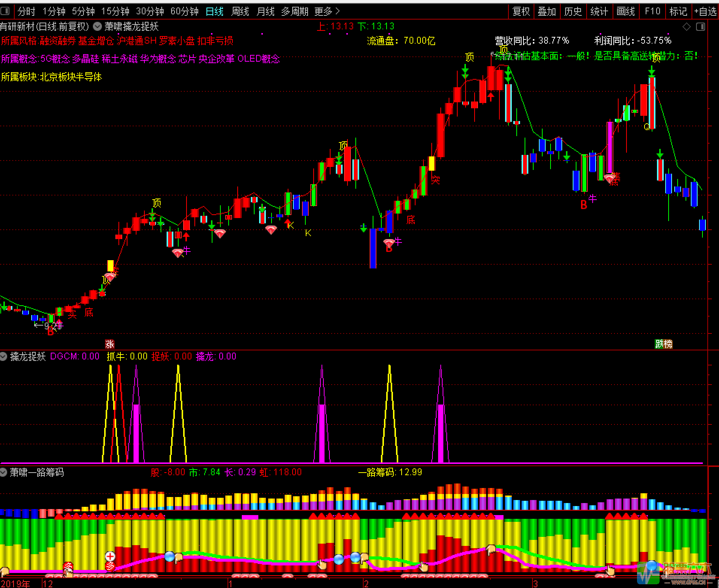The height and width of the screenshot is (588, 719).
Task: Open the 画线 drawing tools
Action: click(x=626, y=12)
